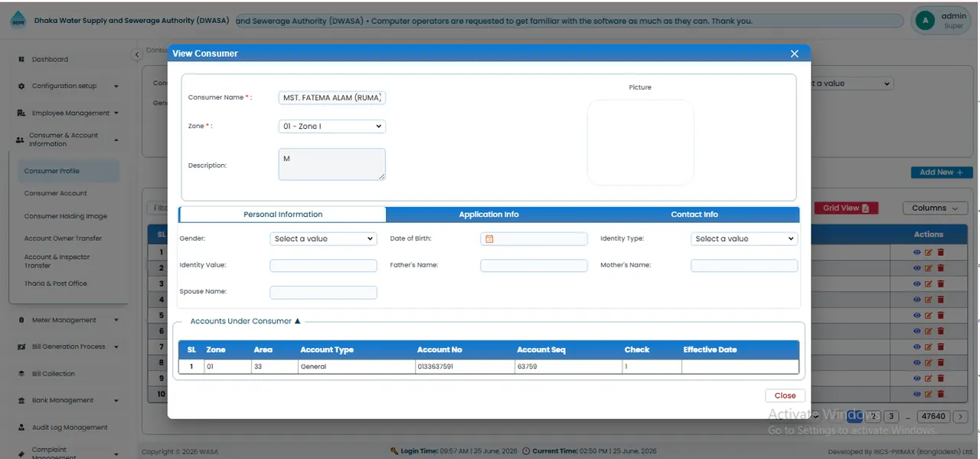
Task: Click the Bill Collection sidebar icon
Action: click(21, 374)
